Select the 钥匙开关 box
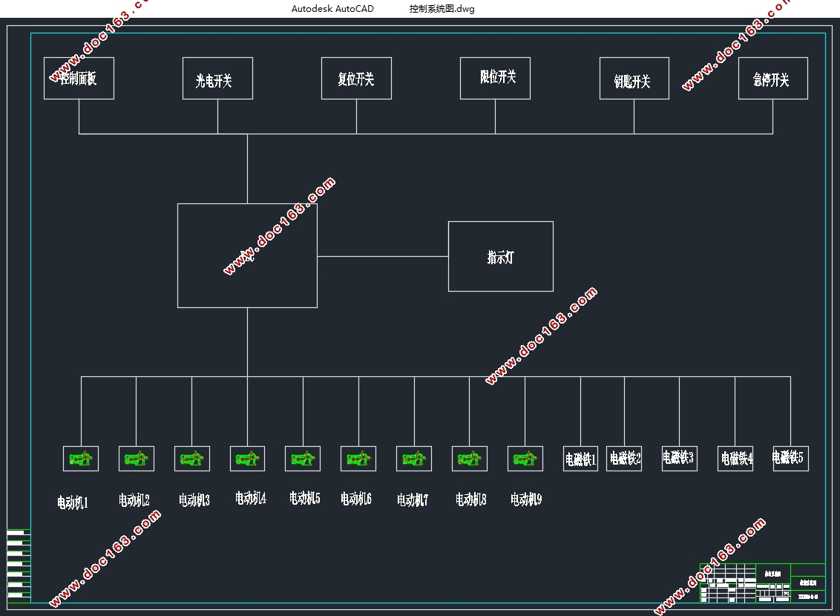 pyautogui.click(x=634, y=79)
